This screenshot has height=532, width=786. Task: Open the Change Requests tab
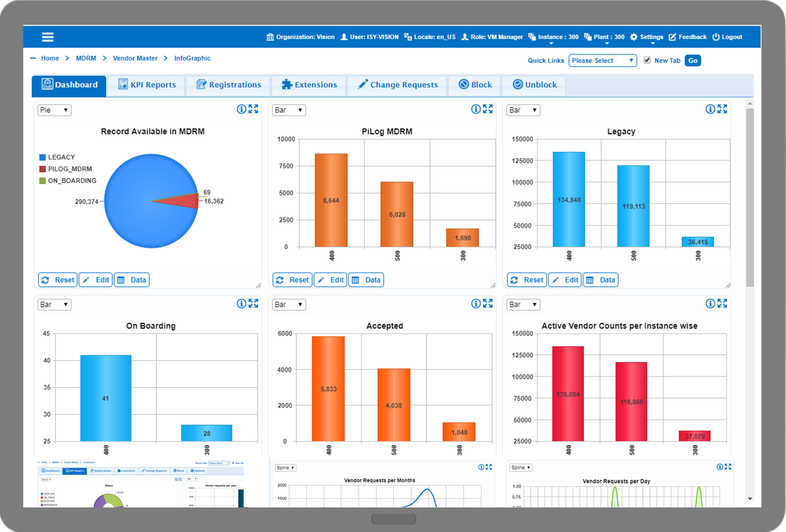tap(397, 85)
